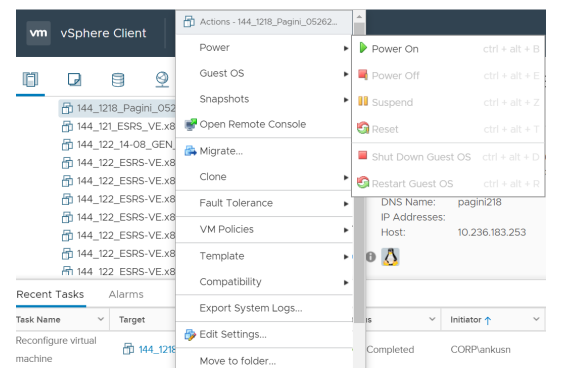This screenshot has width=570, height=386.
Task: Open the Status column dropdown chevron
Action: [432, 319]
